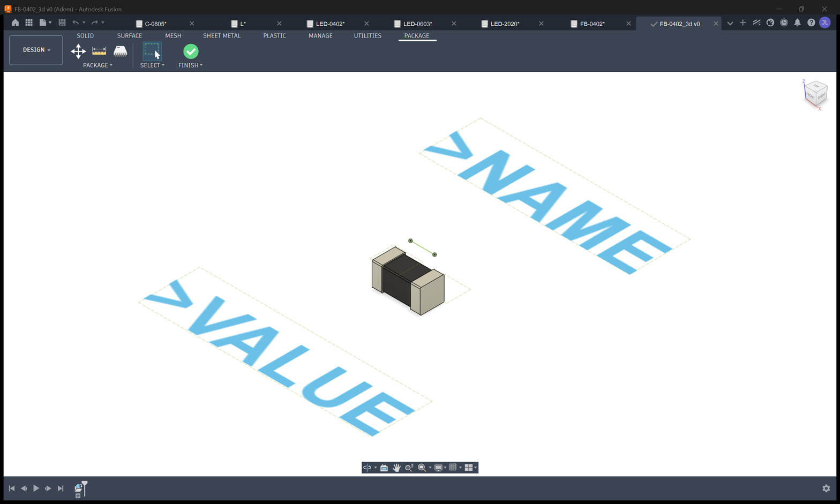Save the document with the disk icon
The image size is (840, 504).
click(x=62, y=22)
